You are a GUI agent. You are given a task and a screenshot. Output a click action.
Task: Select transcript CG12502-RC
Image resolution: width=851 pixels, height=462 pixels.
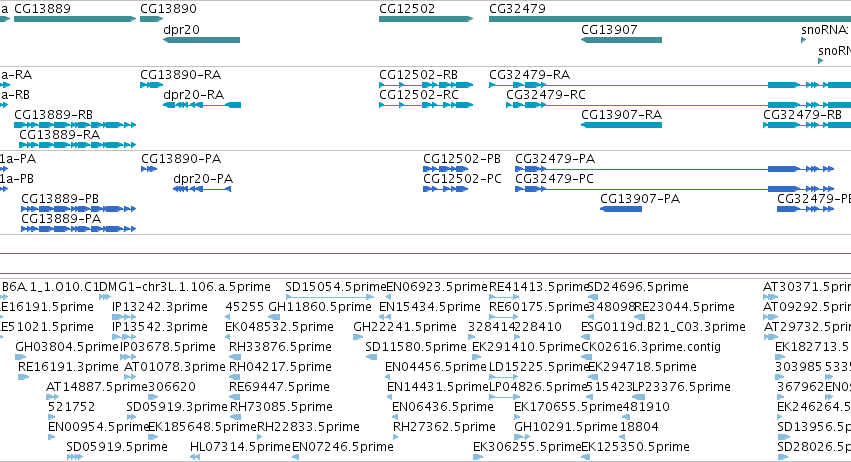[418, 95]
